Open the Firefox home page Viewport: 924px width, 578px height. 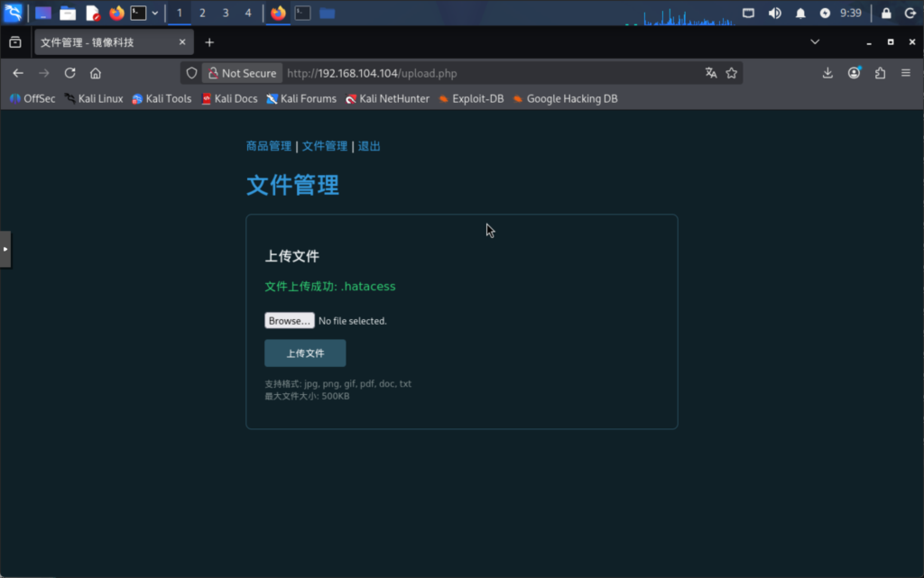[x=96, y=72]
